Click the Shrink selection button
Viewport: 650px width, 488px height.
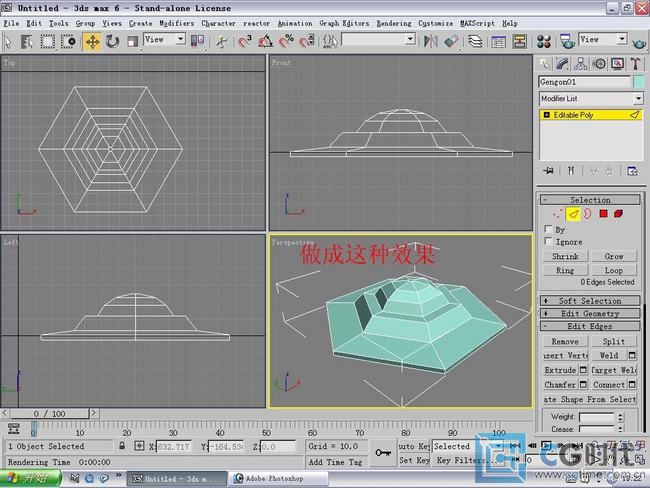(565, 256)
